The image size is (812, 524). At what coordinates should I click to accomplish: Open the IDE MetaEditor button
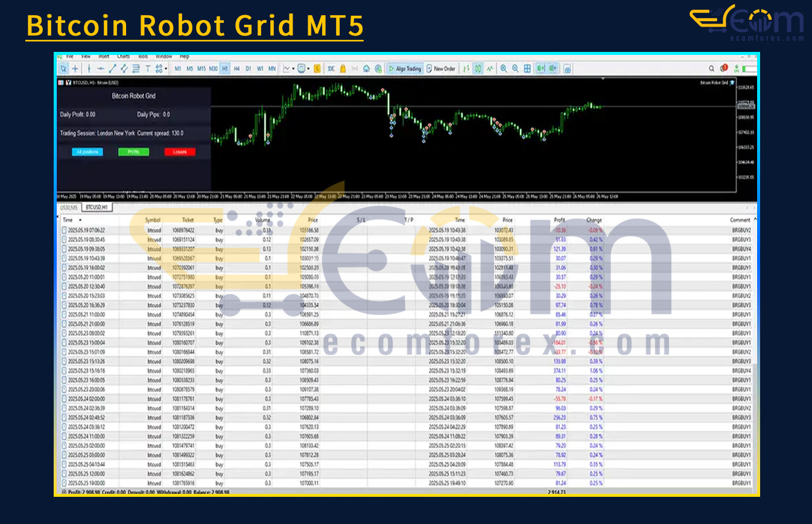(x=331, y=69)
